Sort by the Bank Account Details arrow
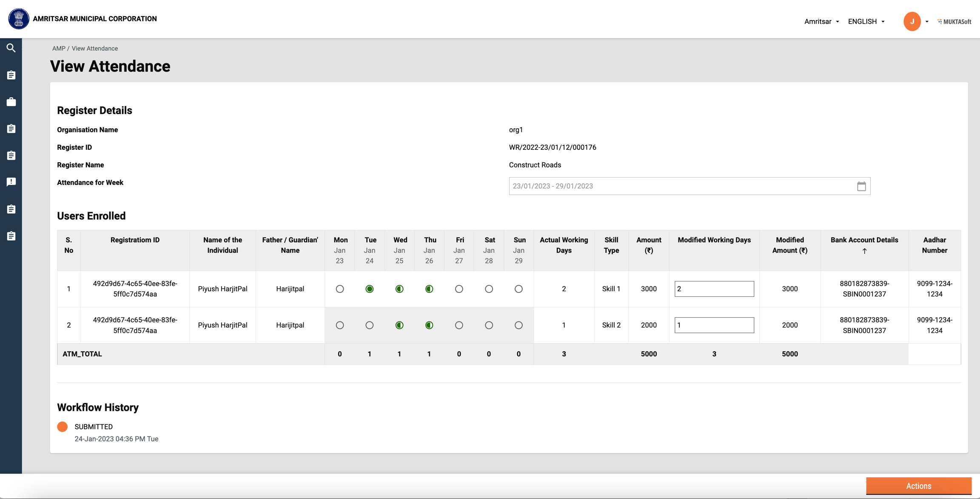The height and width of the screenshot is (499, 980). tap(864, 251)
